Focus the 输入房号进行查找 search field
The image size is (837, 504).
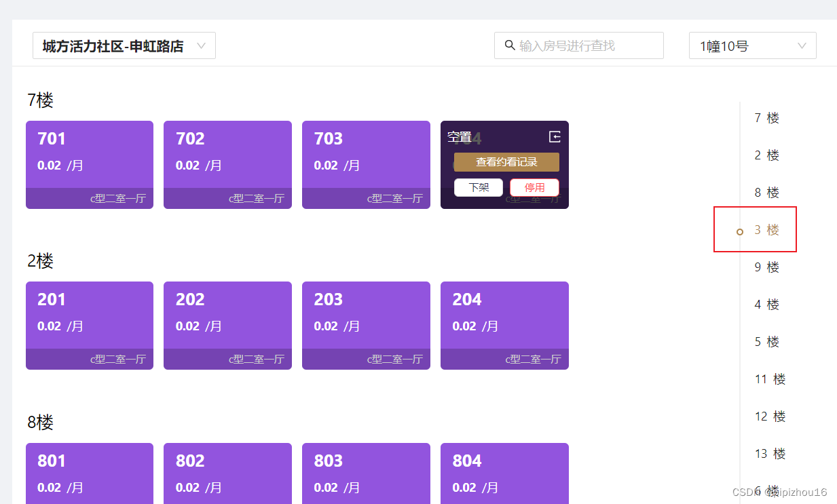(579, 45)
